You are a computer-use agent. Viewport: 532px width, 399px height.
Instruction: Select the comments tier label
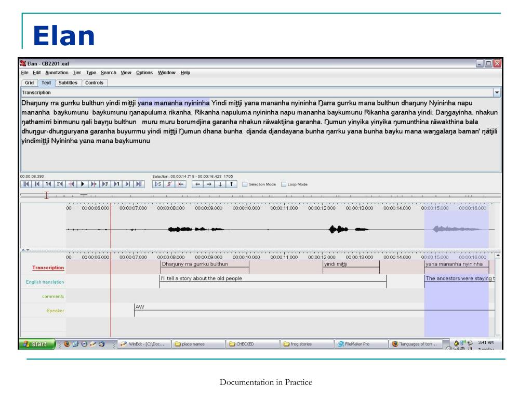(x=53, y=296)
